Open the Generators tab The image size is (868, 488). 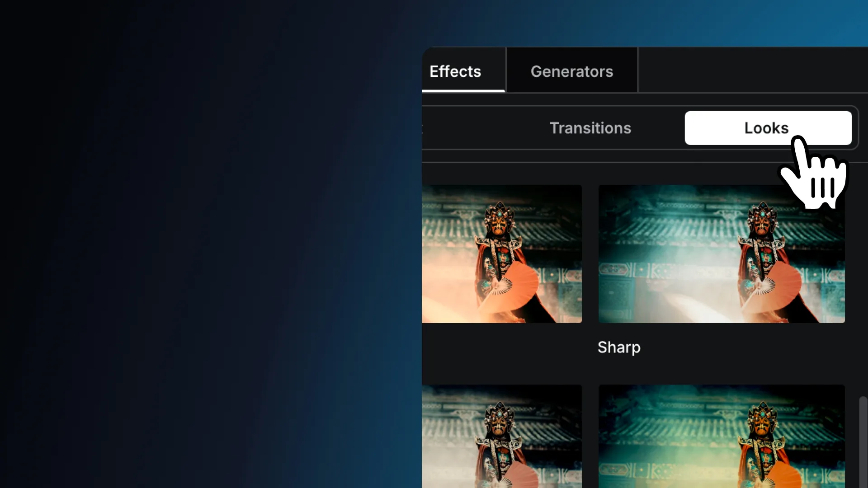click(571, 71)
